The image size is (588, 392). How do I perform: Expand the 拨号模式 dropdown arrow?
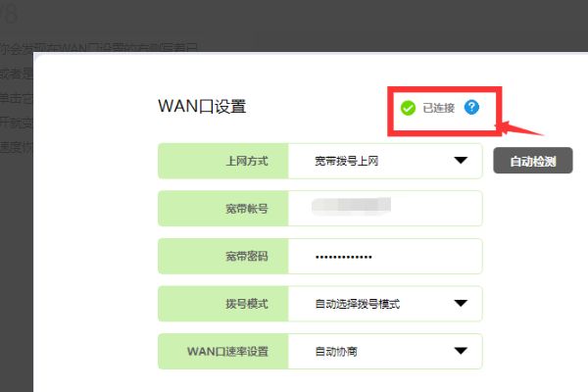(461, 303)
